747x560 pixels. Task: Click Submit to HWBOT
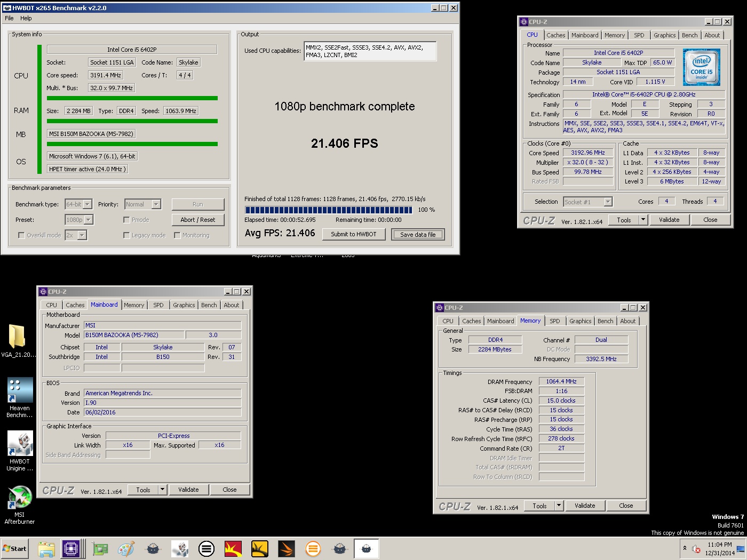tap(354, 234)
